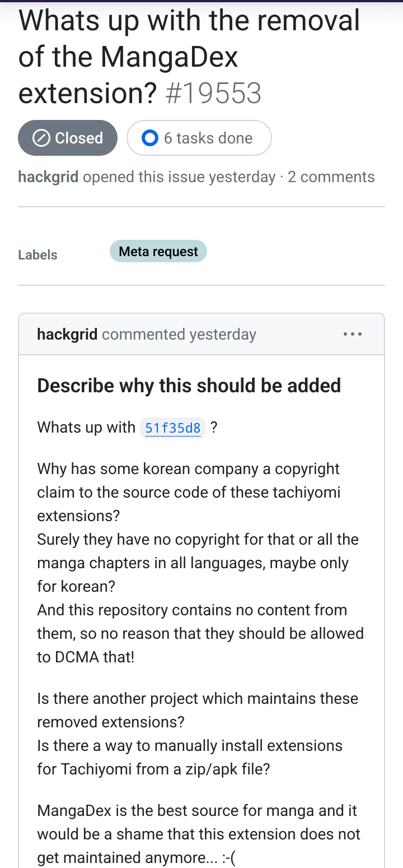Screen dimensions: 403x868
Task: Jump to the "2 comments" count
Action: (x=331, y=177)
